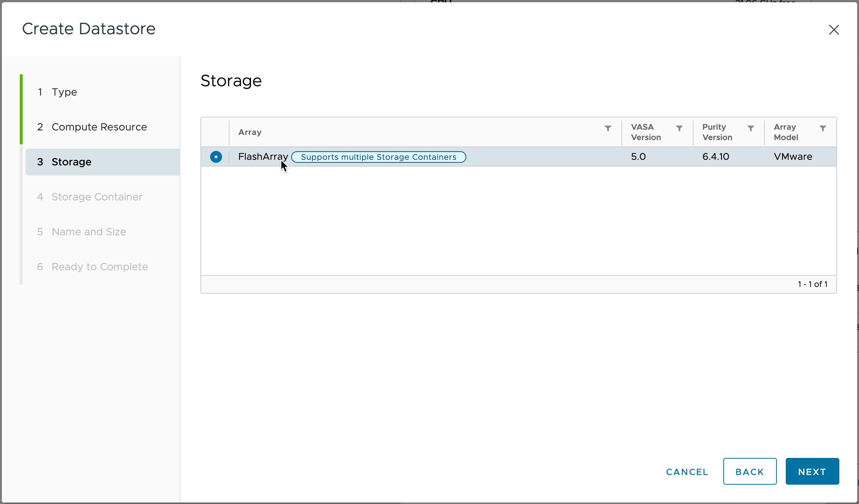Click the Array column filter icon
The width and height of the screenshot is (859, 504).
click(608, 129)
